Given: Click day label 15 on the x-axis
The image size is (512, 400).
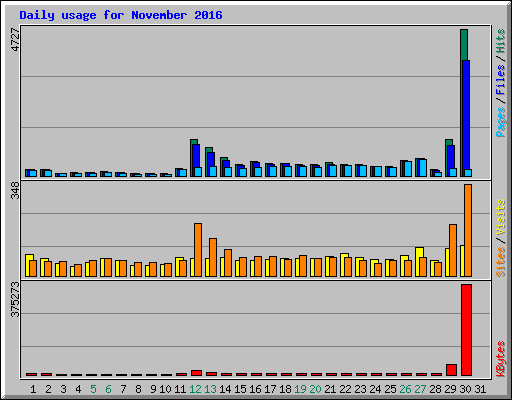Looking at the screenshot, I should [240, 389].
